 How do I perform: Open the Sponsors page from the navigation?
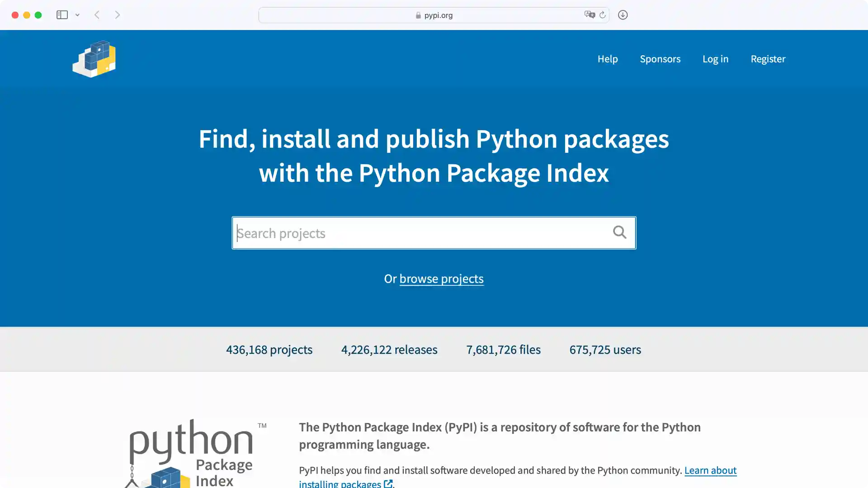click(x=660, y=59)
